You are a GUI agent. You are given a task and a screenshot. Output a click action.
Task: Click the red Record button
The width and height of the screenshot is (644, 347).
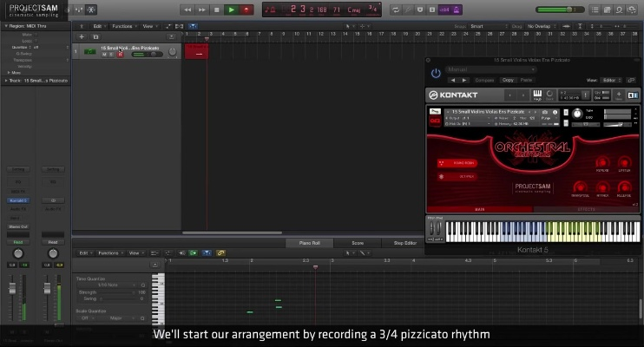tap(246, 10)
